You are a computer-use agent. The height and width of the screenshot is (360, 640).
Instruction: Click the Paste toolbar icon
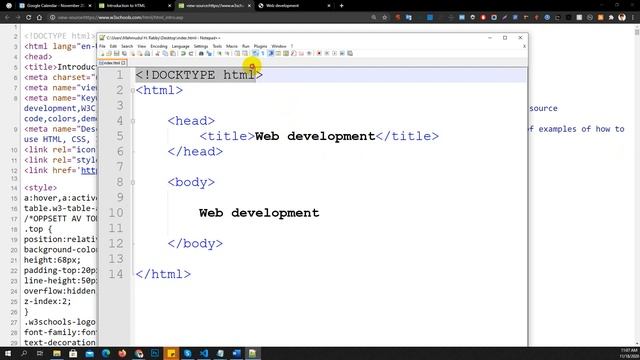(173, 53)
